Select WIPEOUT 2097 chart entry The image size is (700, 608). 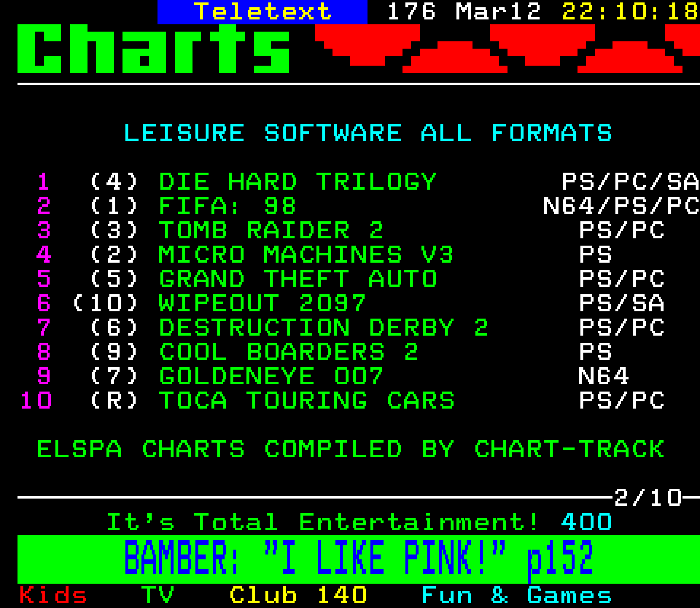pyautogui.click(x=262, y=304)
